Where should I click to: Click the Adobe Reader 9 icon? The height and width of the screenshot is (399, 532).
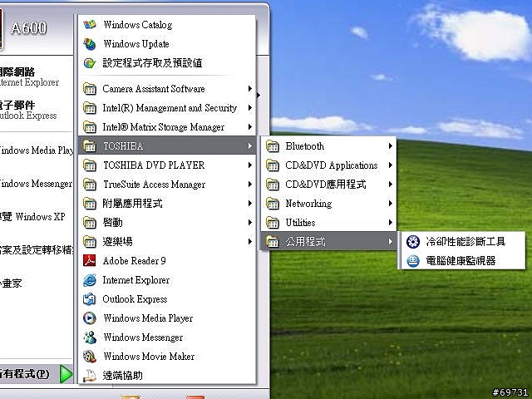pos(90,260)
